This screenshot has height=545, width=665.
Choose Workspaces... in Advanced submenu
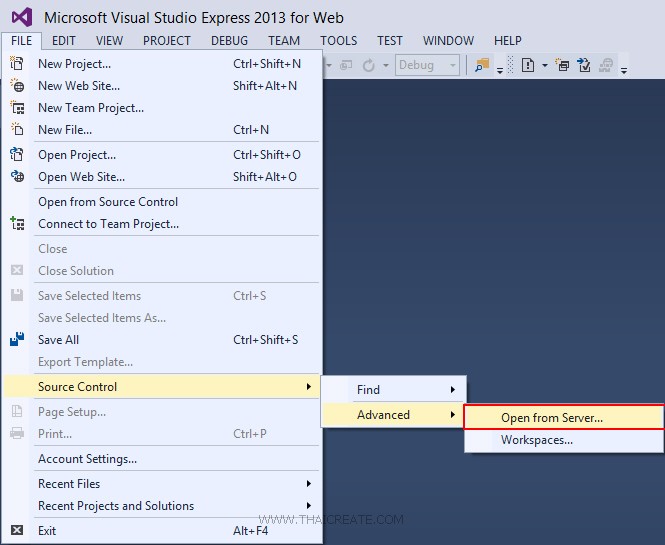(x=564, y=440)
